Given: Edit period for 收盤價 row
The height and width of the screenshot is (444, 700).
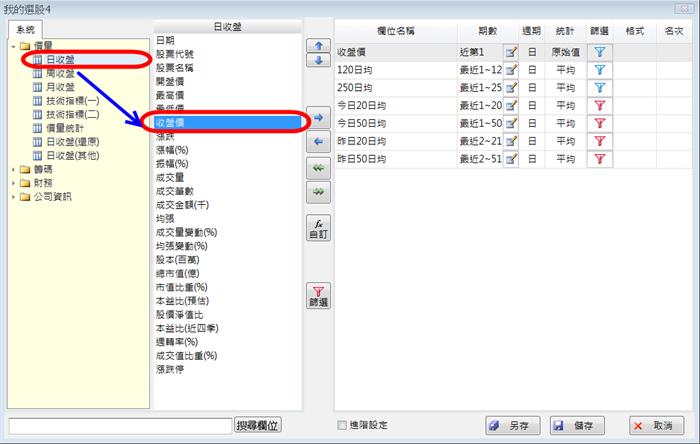Looking at the screenshot, I should tap(511, 52).
